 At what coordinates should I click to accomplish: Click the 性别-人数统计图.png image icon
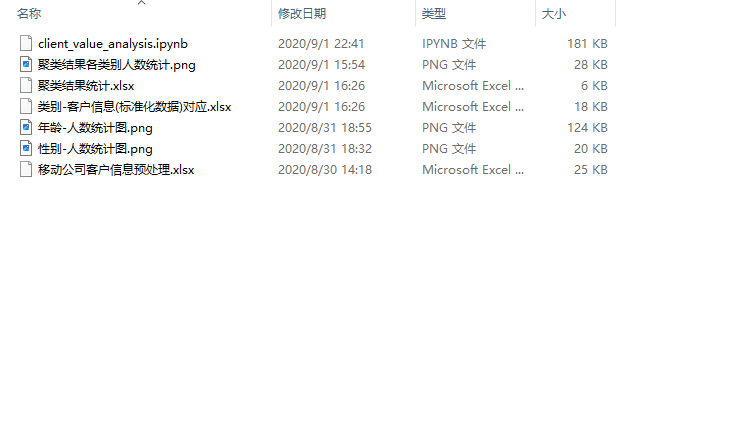click(26, 148)
